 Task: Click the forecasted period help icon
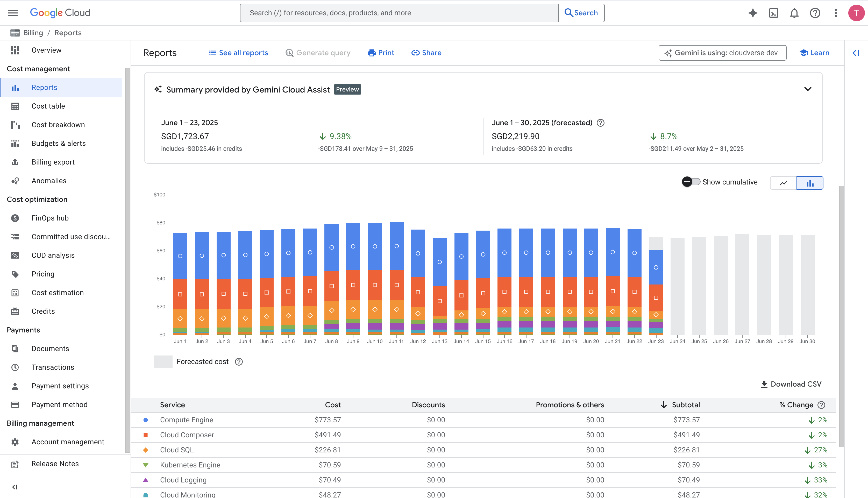coord(601,123)
